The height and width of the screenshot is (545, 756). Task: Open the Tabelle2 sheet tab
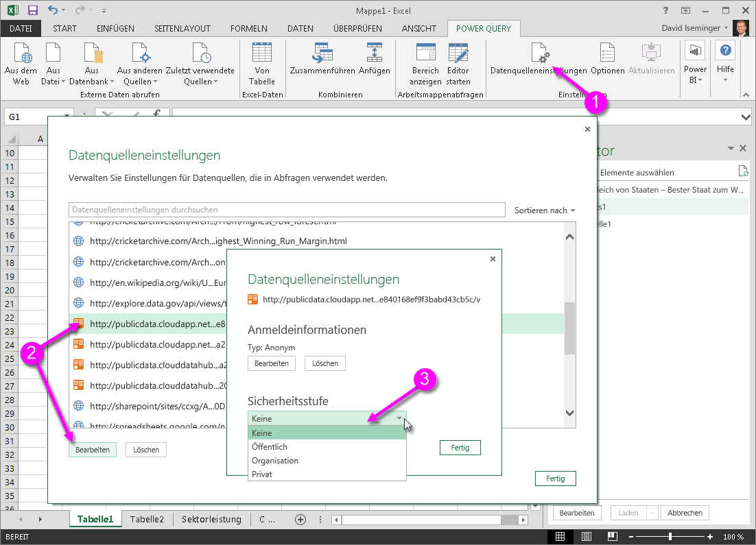[147, 519]
